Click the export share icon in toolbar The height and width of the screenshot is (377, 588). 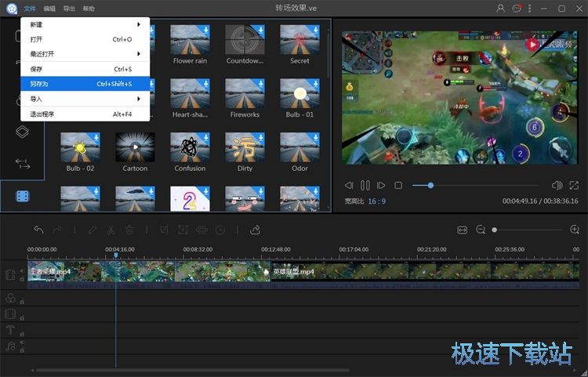pyautogui.click(x=255, y=230)
